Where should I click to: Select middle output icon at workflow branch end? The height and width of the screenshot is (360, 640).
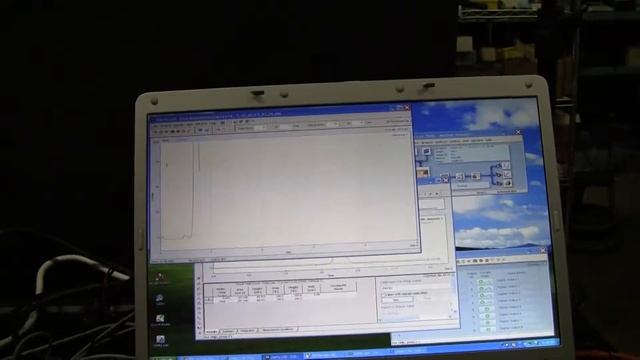click(x=507, y=174)
